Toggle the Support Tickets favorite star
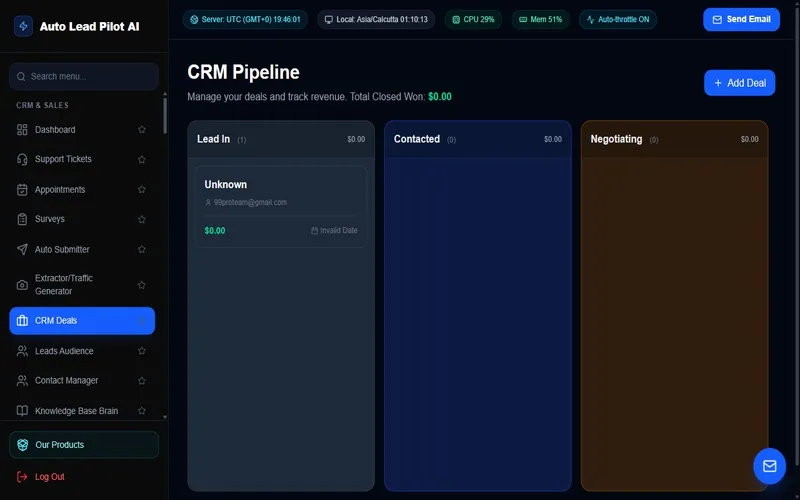 pyautogui.click(x=142, y=159)
